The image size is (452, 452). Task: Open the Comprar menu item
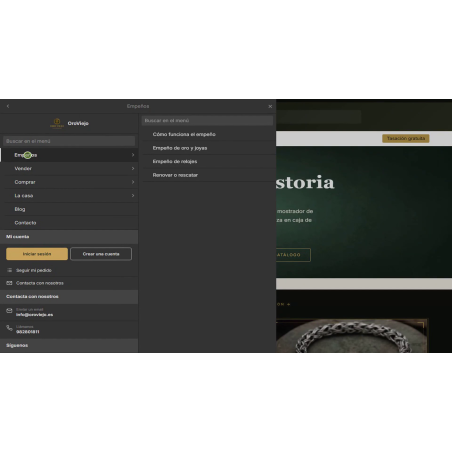click(x=69, y=182)
